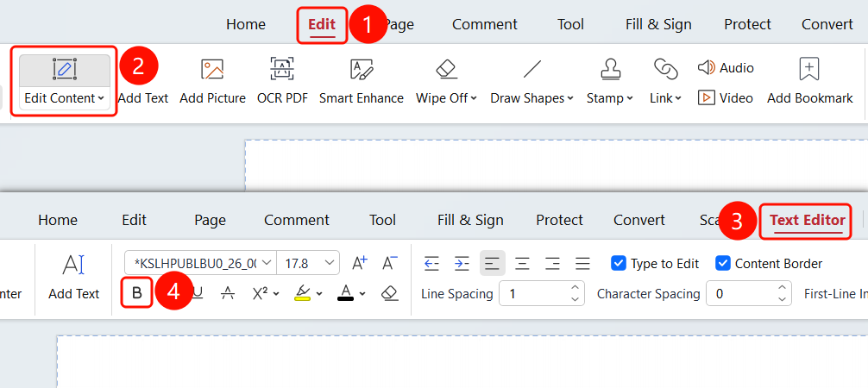The width and height of the screenshot is (868, 388).
Task: Toggle the Type to Edit checkbox
Action: tap(619, 264)
